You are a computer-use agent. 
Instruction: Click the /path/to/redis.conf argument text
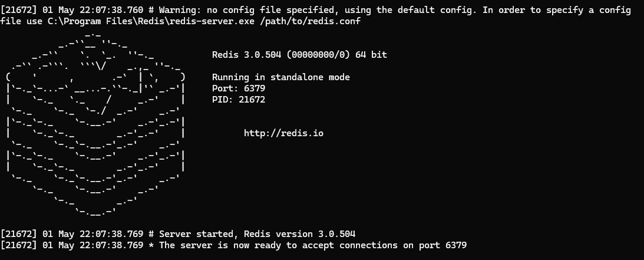[310, 21]
